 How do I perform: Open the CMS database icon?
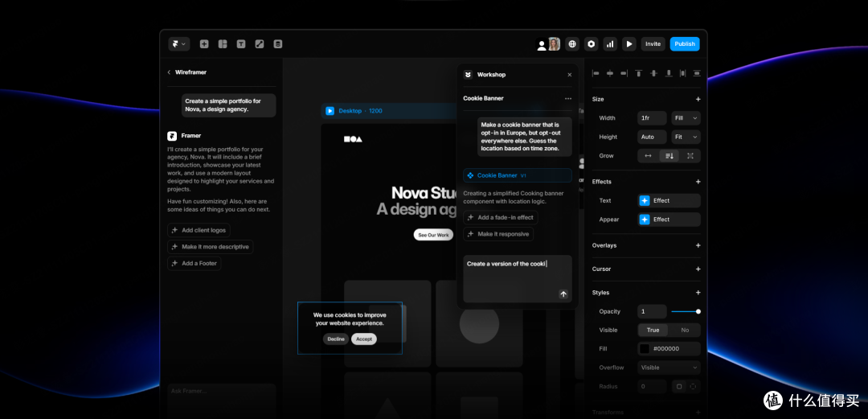tap(278, 44)
